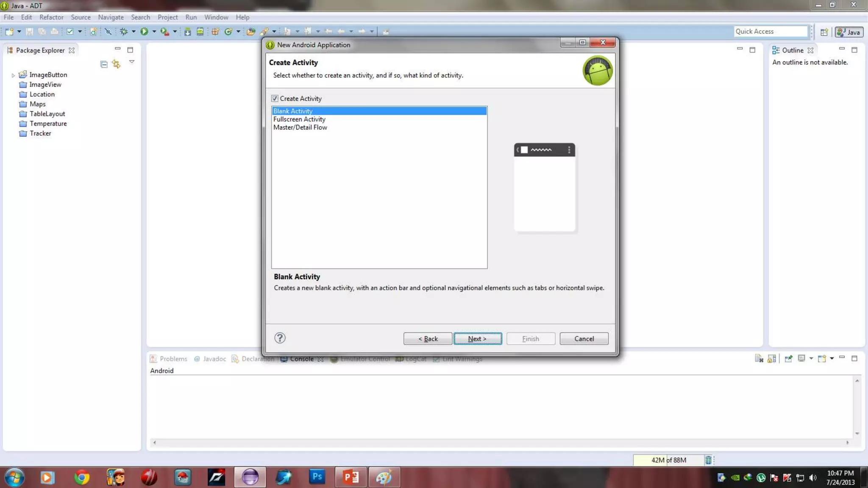The image size is (868, 488).
Task: Open Android Virtual Device Manager icon
Action: tap(200, 31)
